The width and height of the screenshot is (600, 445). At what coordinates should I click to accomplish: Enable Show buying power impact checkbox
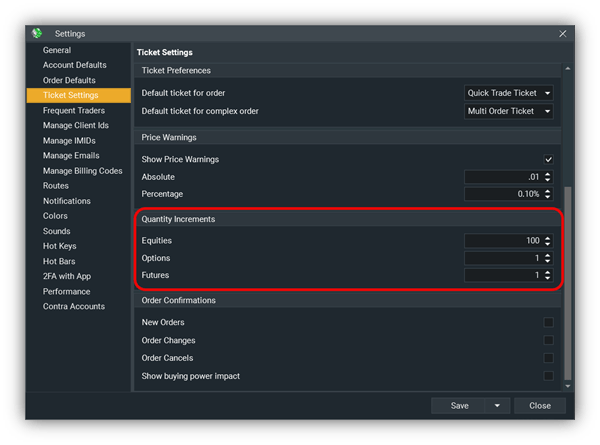pos(548,376)
